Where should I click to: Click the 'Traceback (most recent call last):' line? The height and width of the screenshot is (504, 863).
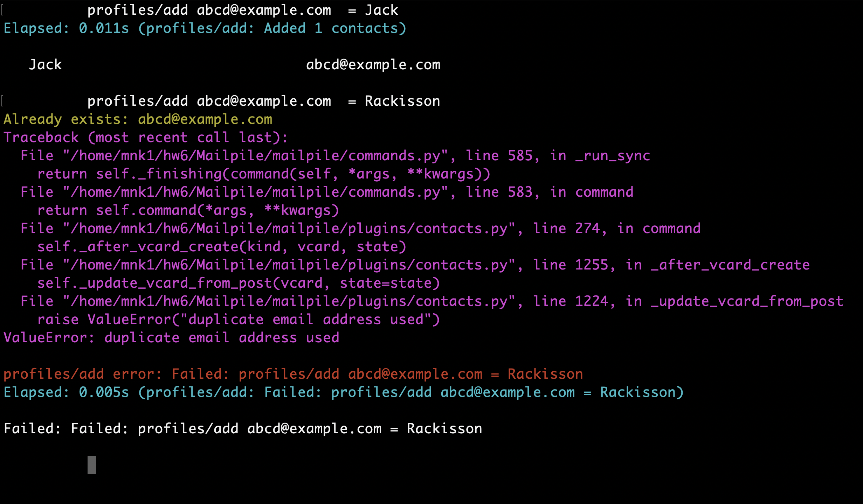145,138
